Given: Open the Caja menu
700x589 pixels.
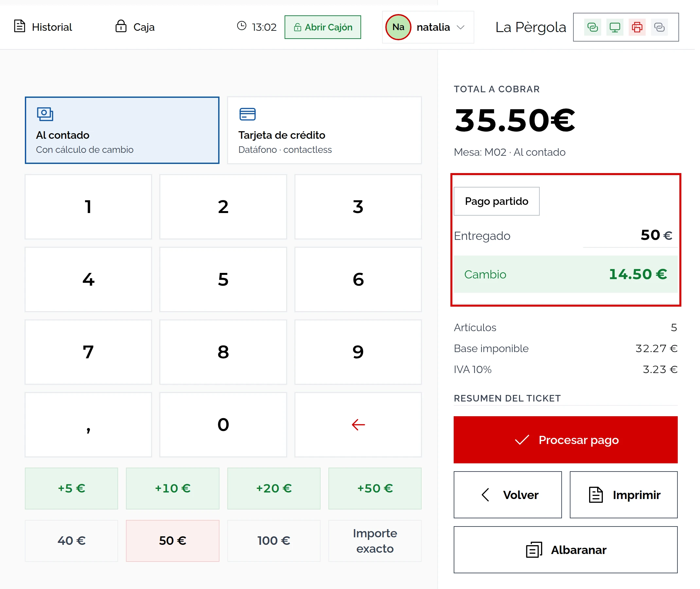Looking at the screenshot, I should pyautogui.click(x=135, y=27).
